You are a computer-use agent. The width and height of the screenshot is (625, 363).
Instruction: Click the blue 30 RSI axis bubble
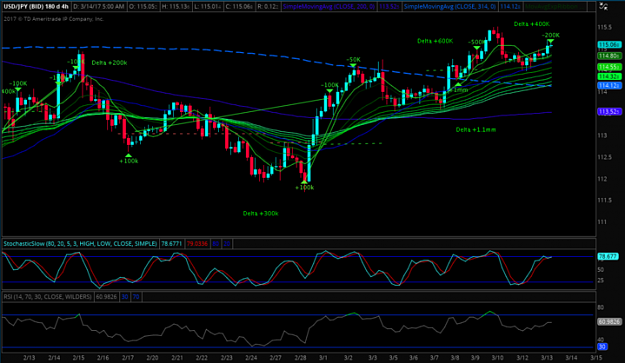coord(602,347)
